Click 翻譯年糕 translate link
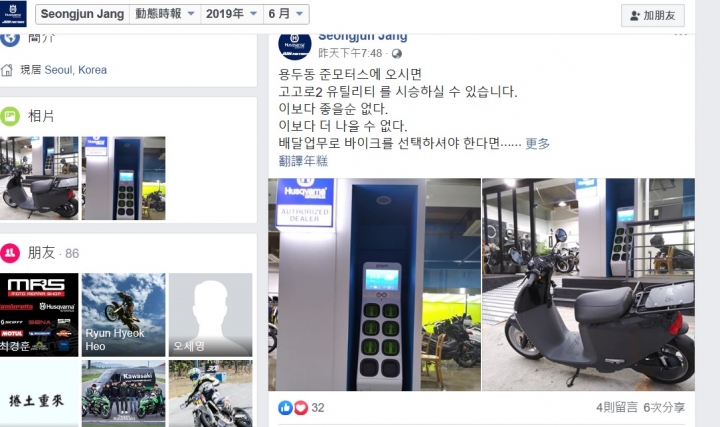The width and height of the screenshot is (720, 427). [x=303, y=161]
